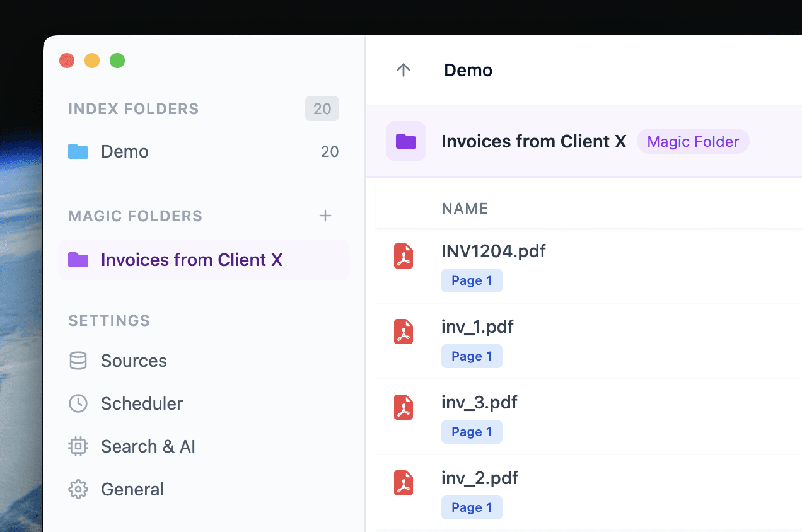The height and width of the screenshot is (532, 802).
Task: Click the up arrow beside Demo
Action: tap(404, 70)
